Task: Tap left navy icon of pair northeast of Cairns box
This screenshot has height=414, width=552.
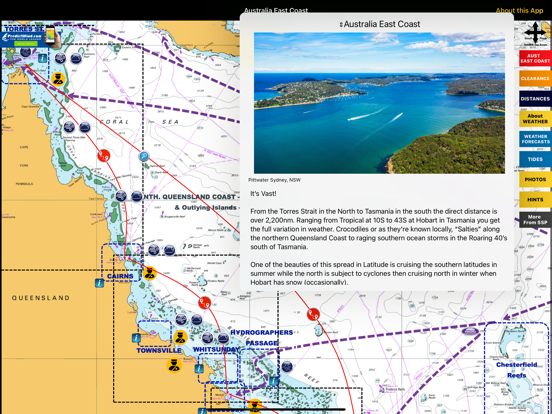Action: [154, 250]
